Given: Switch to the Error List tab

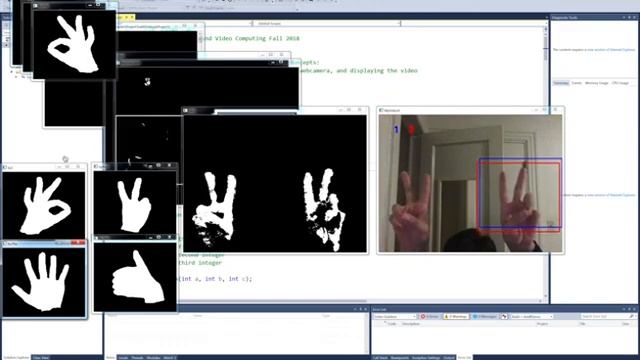Looking at the screenshot, I should [464, 358].
